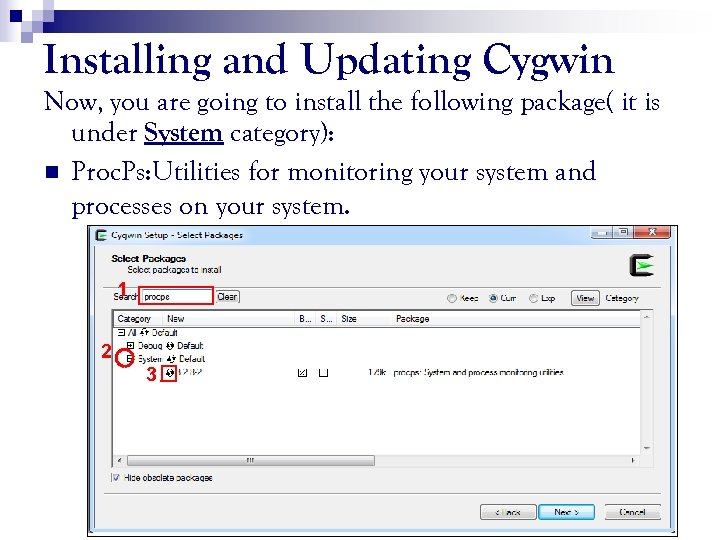720x540 pixels.
Task: Collapse the System category node
Action: (129, 359)
